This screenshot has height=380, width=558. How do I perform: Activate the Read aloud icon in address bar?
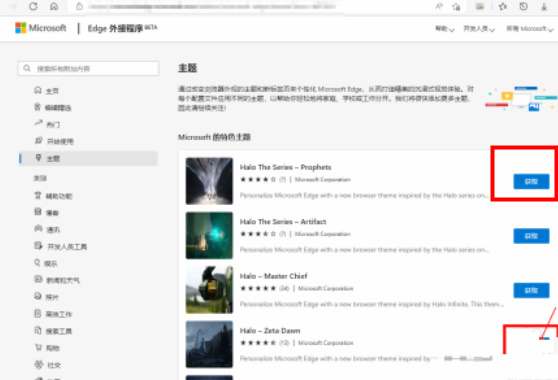point(439,6)
